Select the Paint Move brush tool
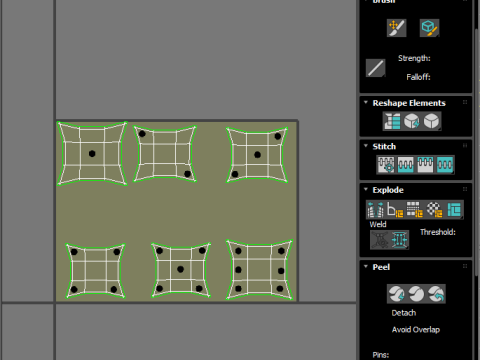The height and width of the screenshot is (360, 480). click(396, 28)
